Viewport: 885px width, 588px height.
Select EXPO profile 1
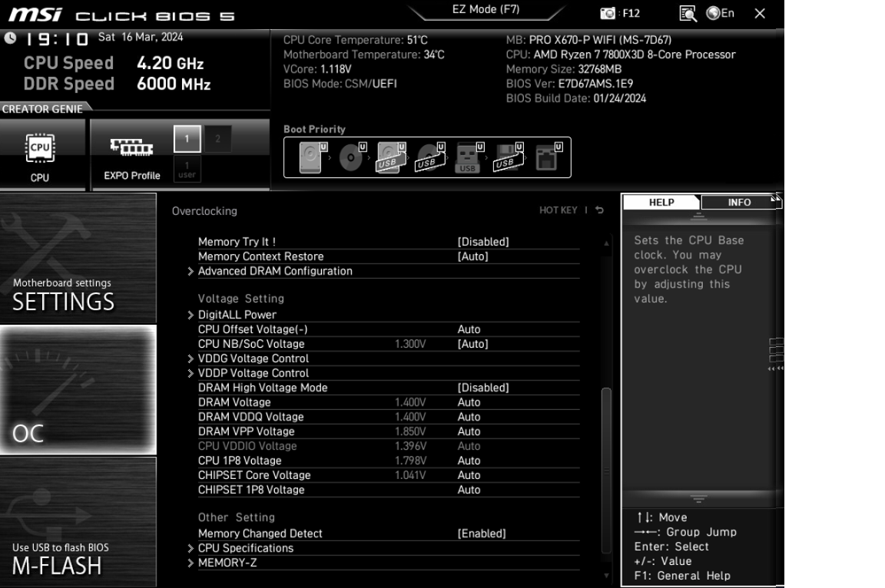187,139
